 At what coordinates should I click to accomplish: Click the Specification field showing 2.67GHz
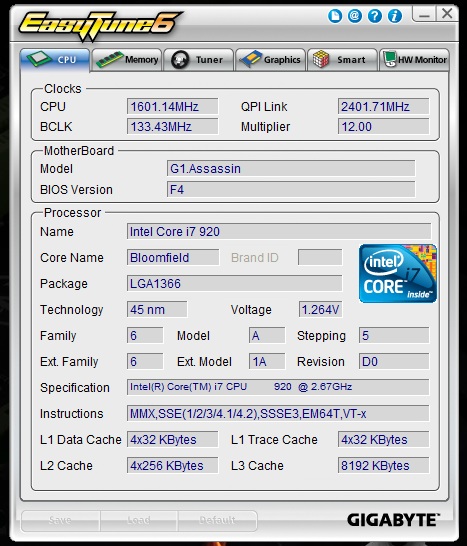(278, 387)
